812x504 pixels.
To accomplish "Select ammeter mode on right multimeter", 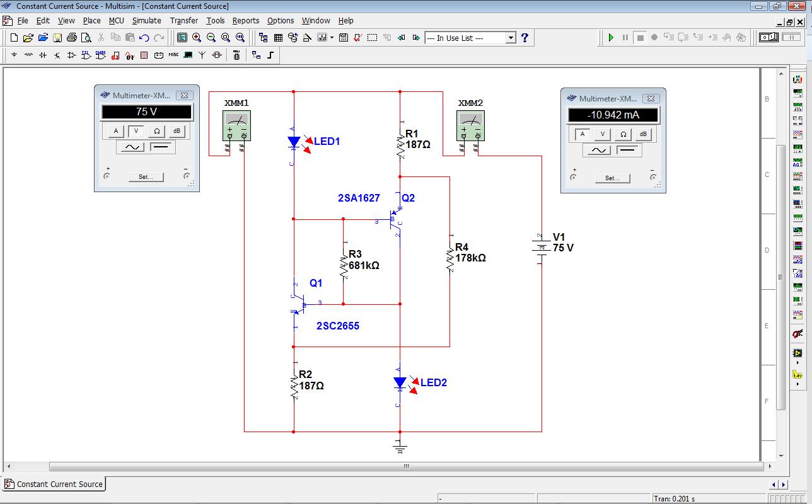I will point(582,134).
